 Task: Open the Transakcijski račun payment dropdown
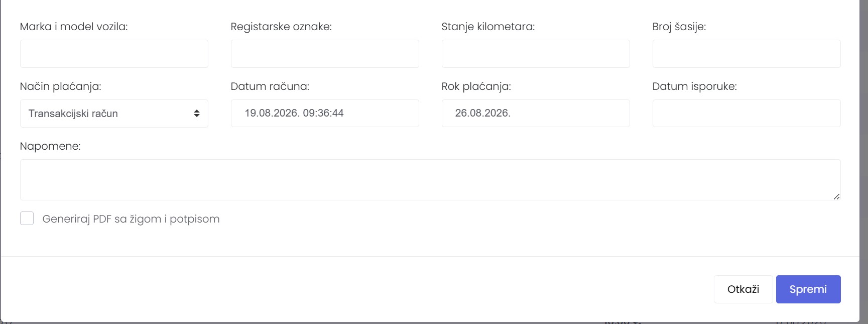click(114, 114)
